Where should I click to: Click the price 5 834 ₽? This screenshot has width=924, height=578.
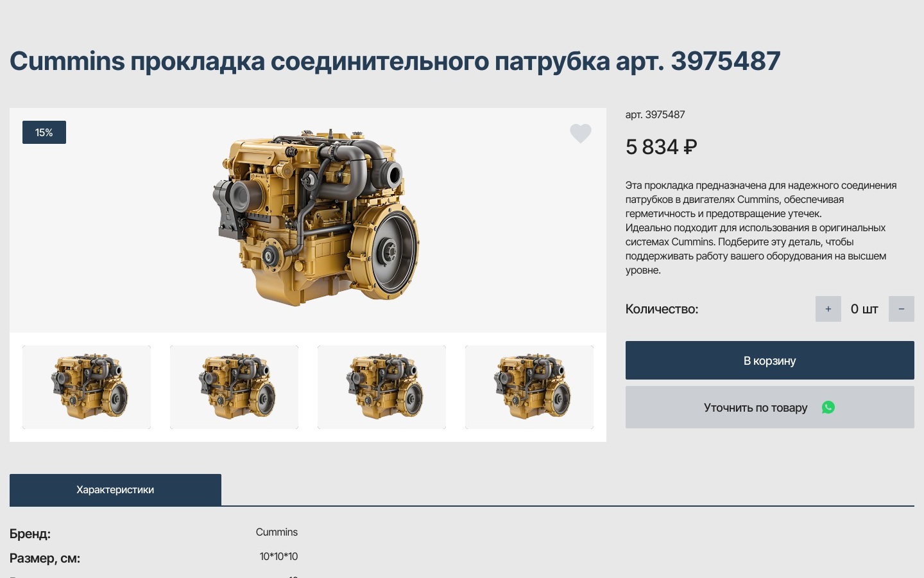(661, 147)
